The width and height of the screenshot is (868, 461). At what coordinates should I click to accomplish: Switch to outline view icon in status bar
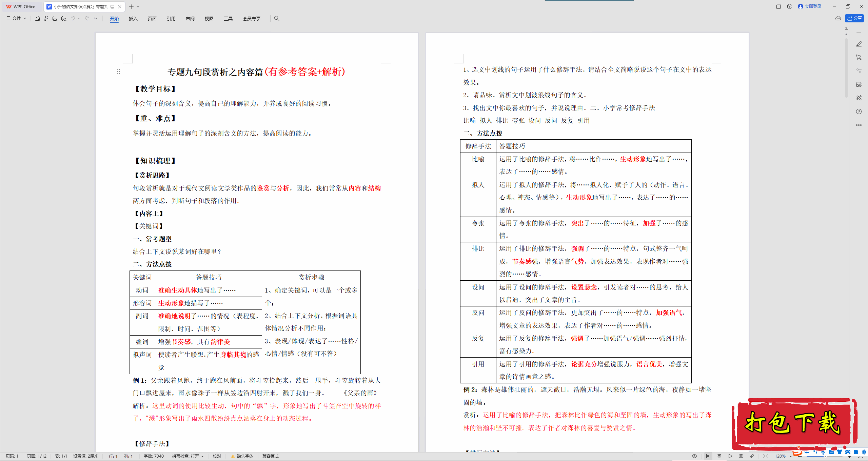[719, 456]
